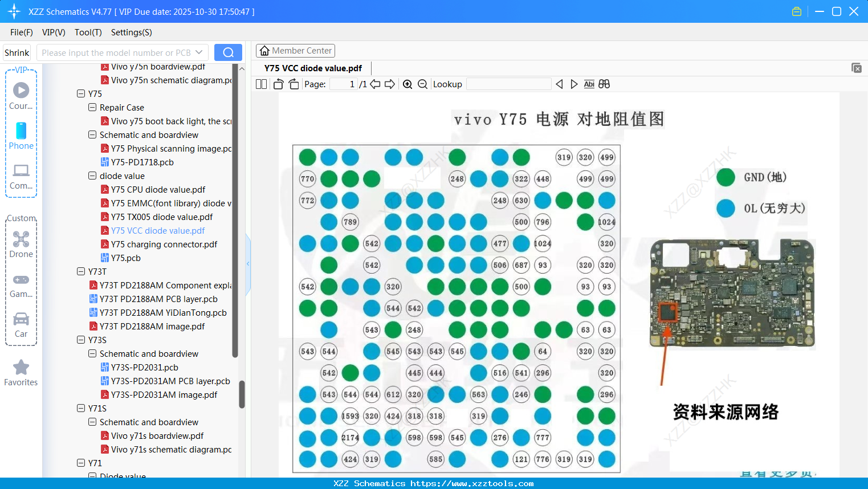The image size is (868, 489).
Task: Open the binoculars search tool
Action: point(604,84)
